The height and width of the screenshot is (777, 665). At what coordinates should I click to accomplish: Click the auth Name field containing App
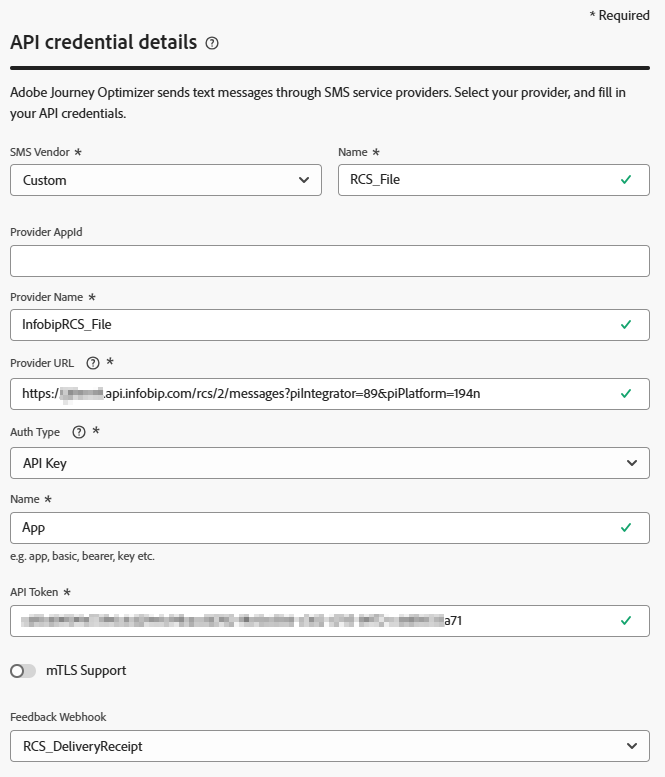[310, 527]
